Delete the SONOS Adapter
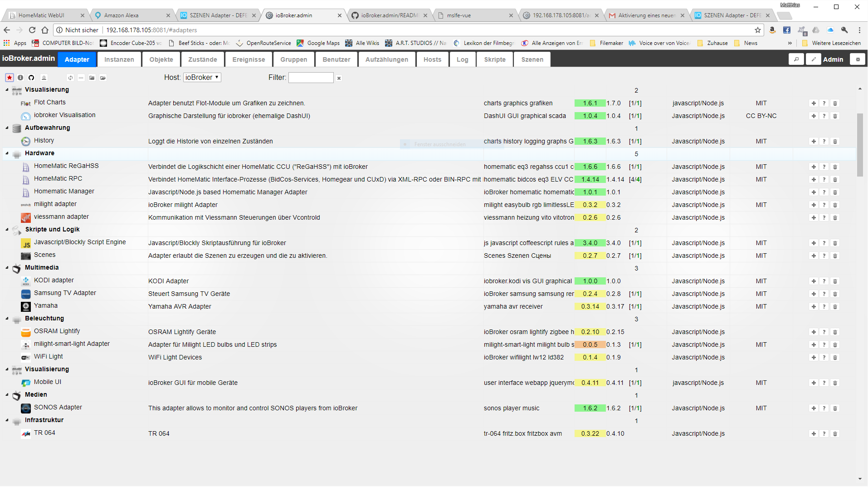This screenshot has width=868, height=487. (835, 408)
